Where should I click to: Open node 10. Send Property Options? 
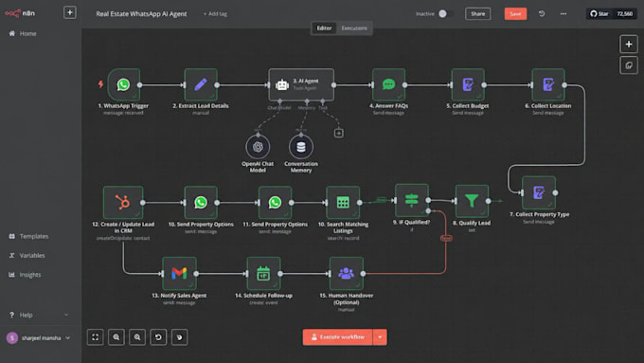201,202
